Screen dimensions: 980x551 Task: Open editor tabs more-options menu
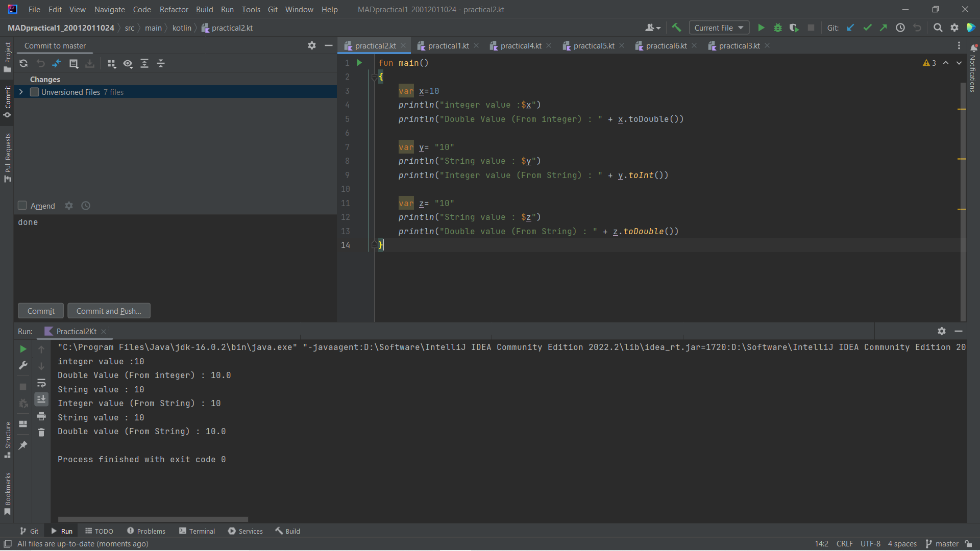click(x=959, y=45)
